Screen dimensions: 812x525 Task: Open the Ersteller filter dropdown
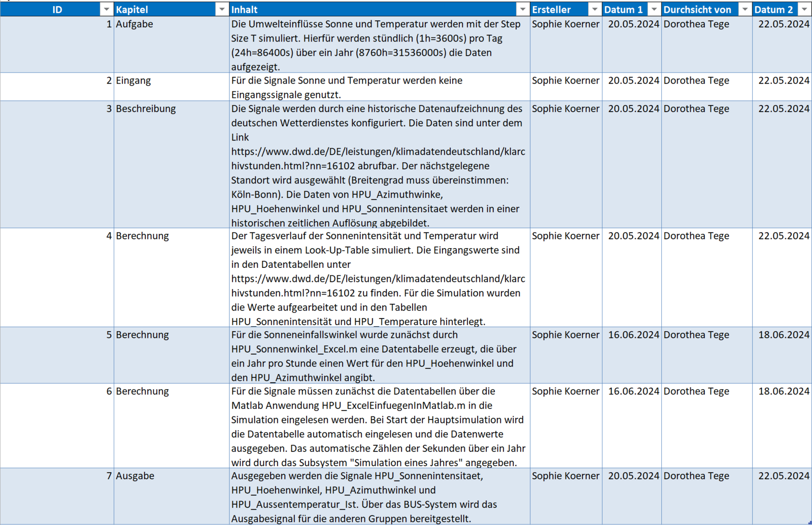pyautogui.click(x=594, y=10)
